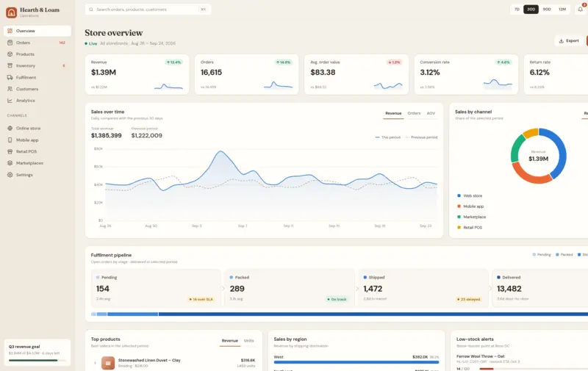Open the Inventory box icon

pyautogui.click(x=10, y=65)
